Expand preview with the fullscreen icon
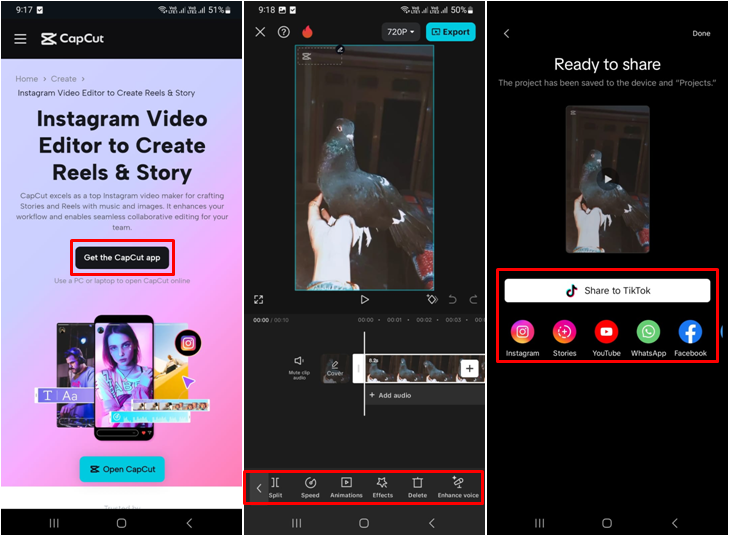Viewport: 729px width, 535px height. (x=258, y=299)
